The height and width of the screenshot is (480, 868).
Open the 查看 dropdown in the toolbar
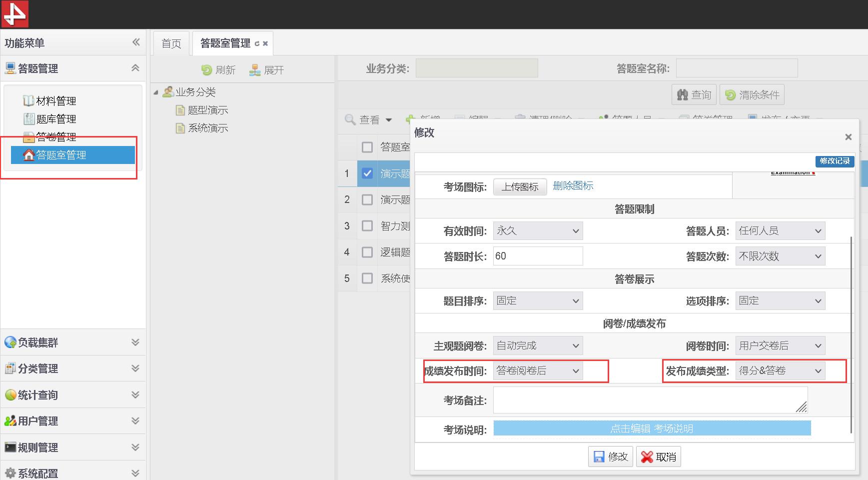pos(368,120)
